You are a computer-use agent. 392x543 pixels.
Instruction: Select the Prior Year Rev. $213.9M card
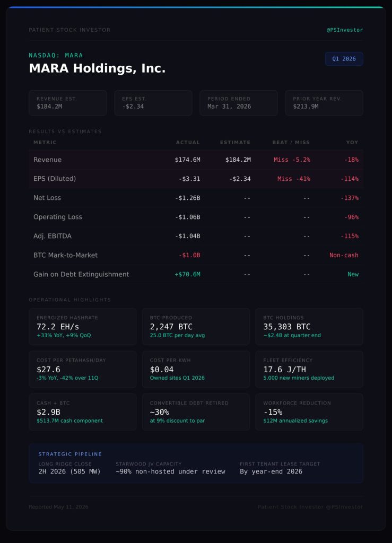(324, 103)
